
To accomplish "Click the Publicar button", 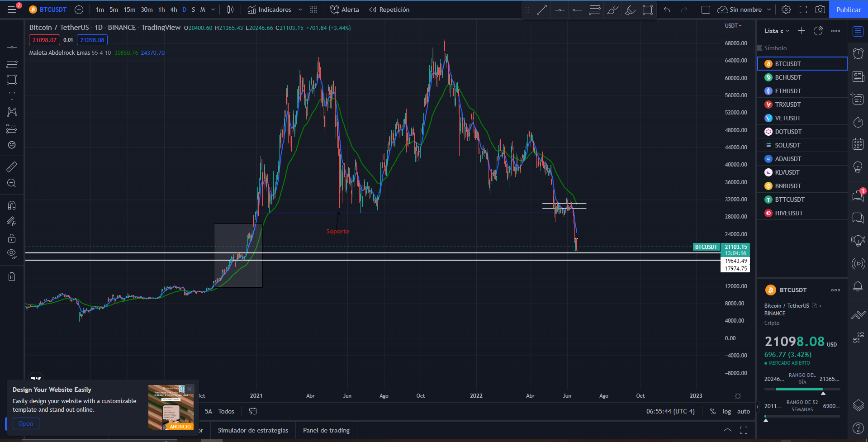I will click(849, 10).
